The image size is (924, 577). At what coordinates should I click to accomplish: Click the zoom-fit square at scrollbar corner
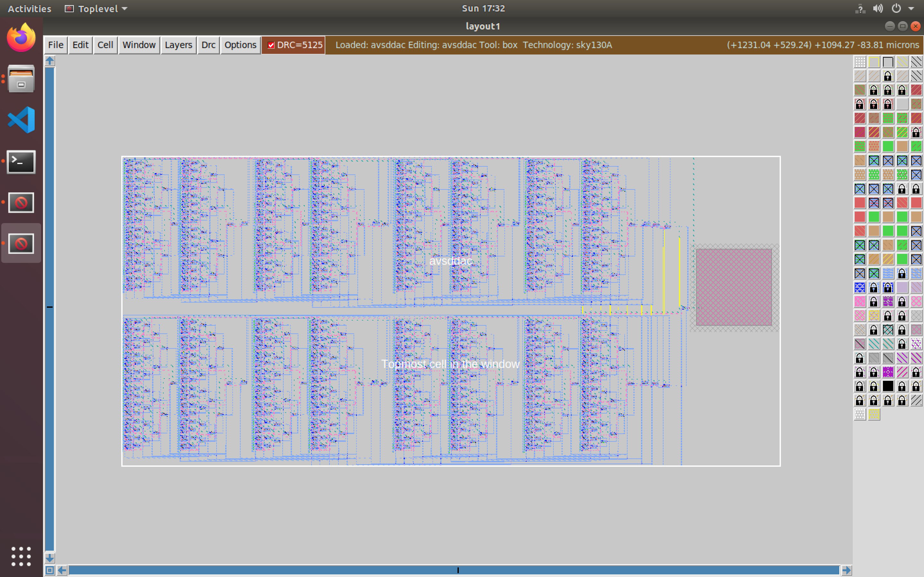point(50,570)
